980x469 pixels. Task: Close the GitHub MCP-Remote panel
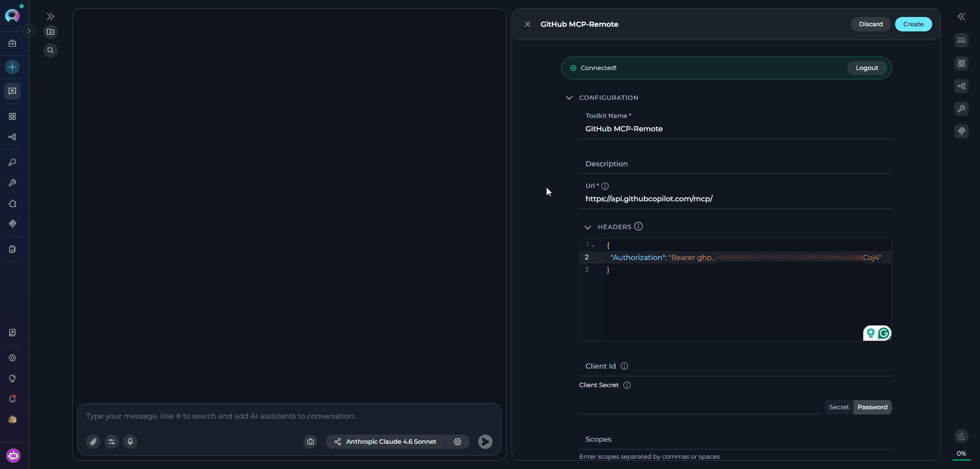(528, 24)
